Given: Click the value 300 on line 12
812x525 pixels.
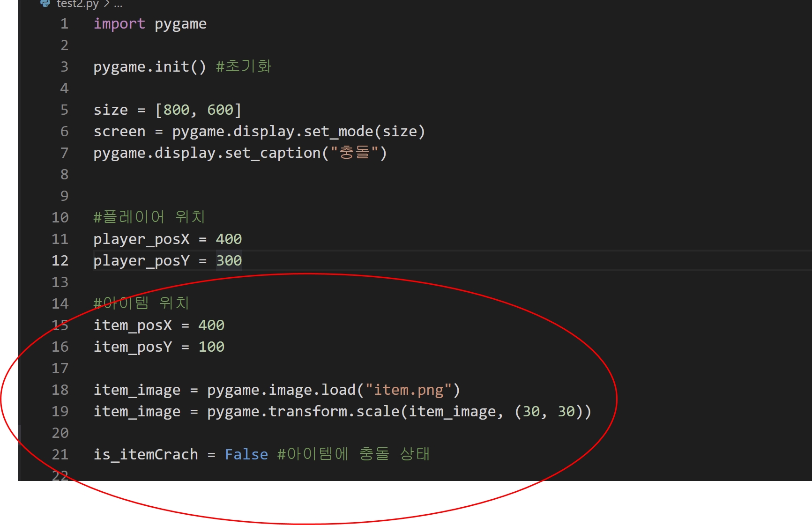Looking at the screenshot, I should (x=229, y=261).
